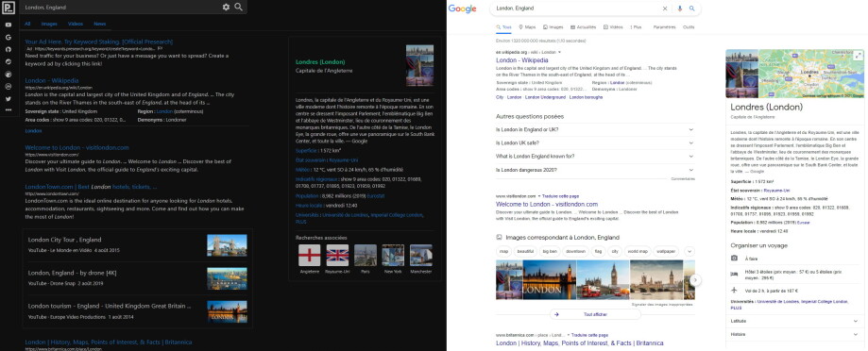Select 'wallpaper' image filter chip

click(x=666, y=252)
